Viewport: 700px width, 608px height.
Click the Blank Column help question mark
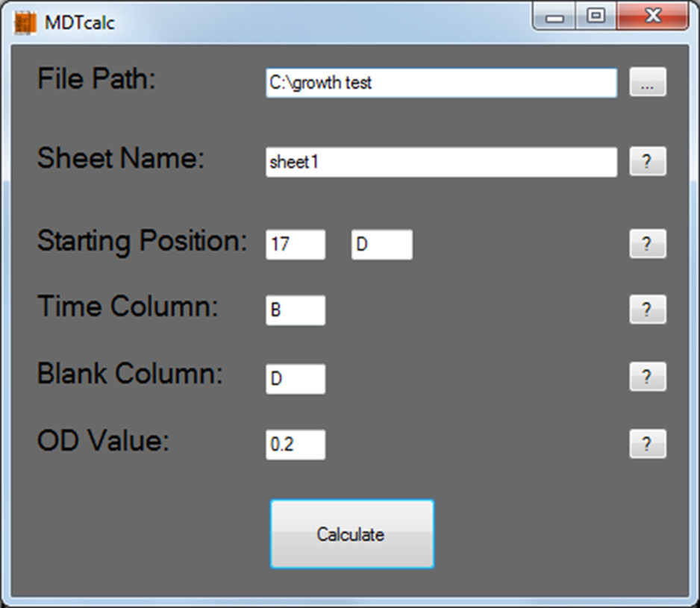click(x=647, y=377)
